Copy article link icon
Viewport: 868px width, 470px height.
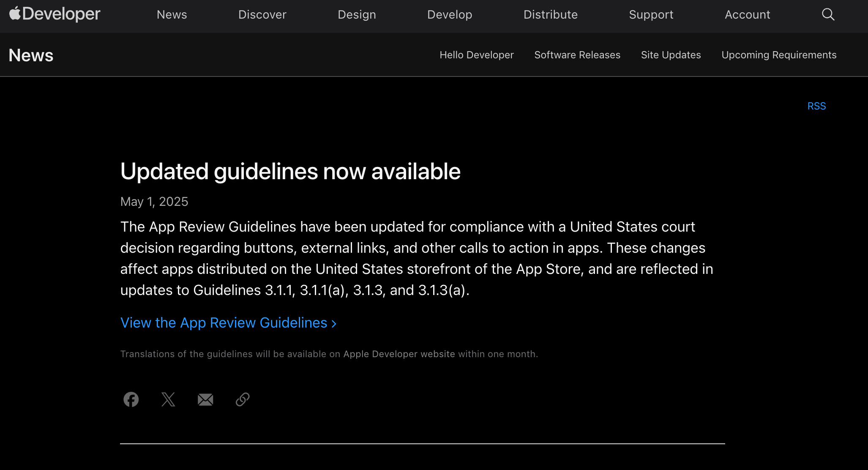click(243, 399)
